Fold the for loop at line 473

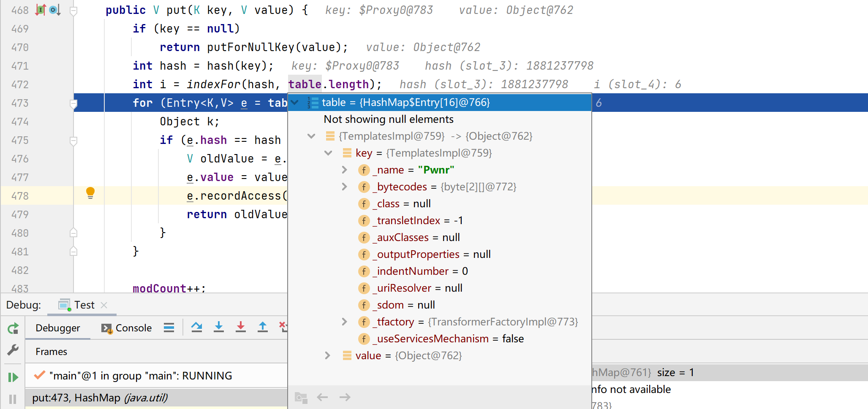(73, 103)
